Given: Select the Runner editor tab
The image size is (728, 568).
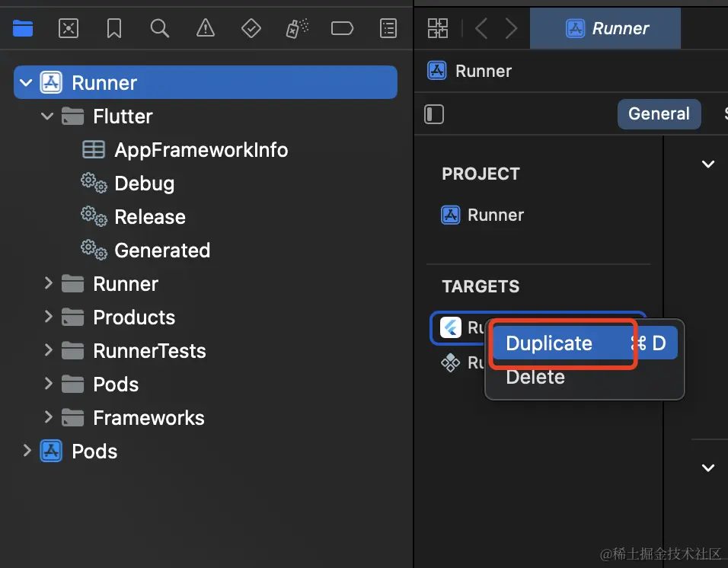Looking at the screenshot, I should [605, 28].
